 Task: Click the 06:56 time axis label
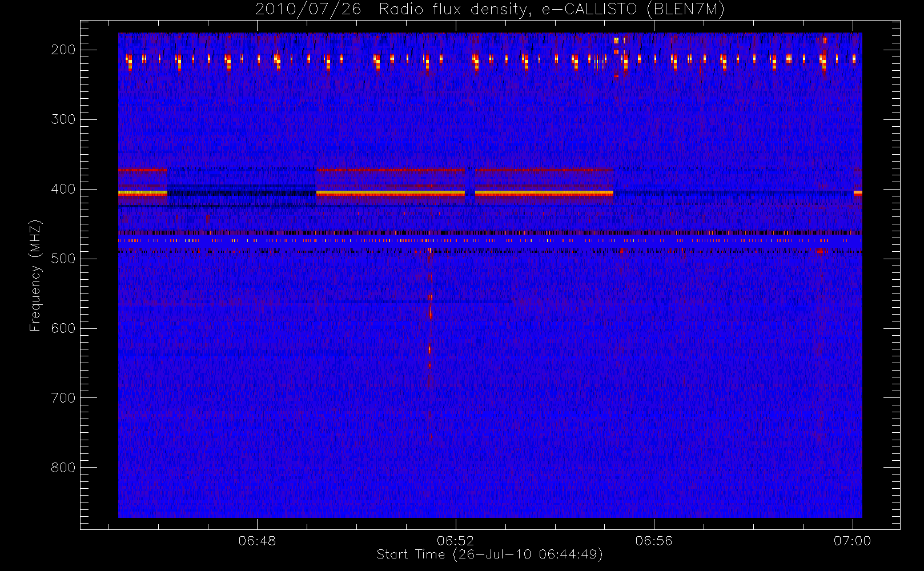[x=654, y=541]
